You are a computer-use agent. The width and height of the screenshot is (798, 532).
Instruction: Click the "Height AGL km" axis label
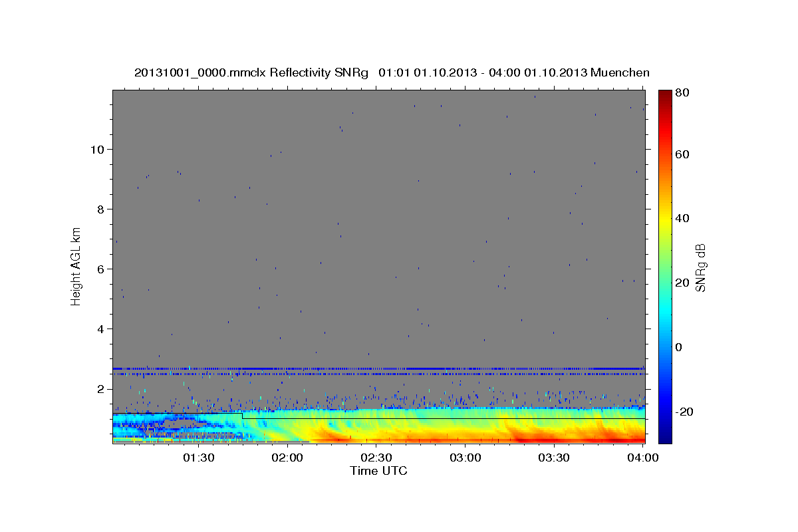coord(76,268)
